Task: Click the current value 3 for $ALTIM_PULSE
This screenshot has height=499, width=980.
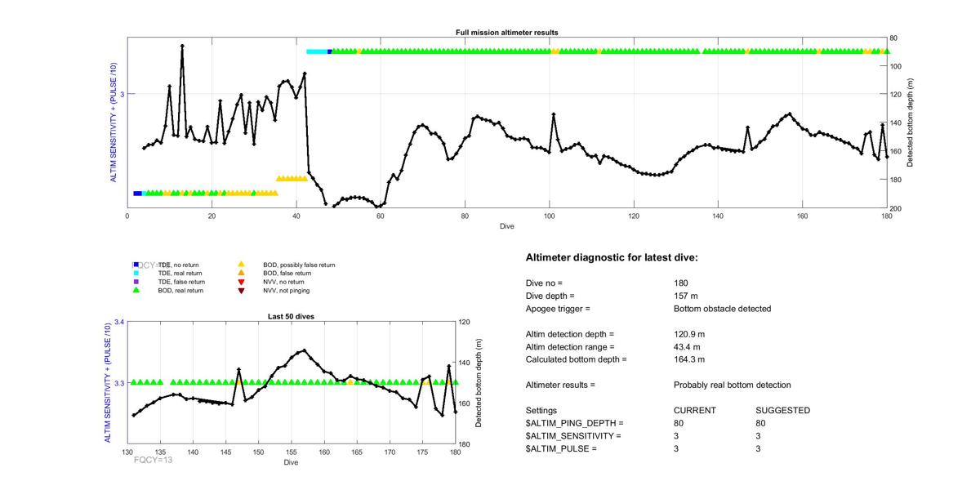Action: tap(676, 448)
